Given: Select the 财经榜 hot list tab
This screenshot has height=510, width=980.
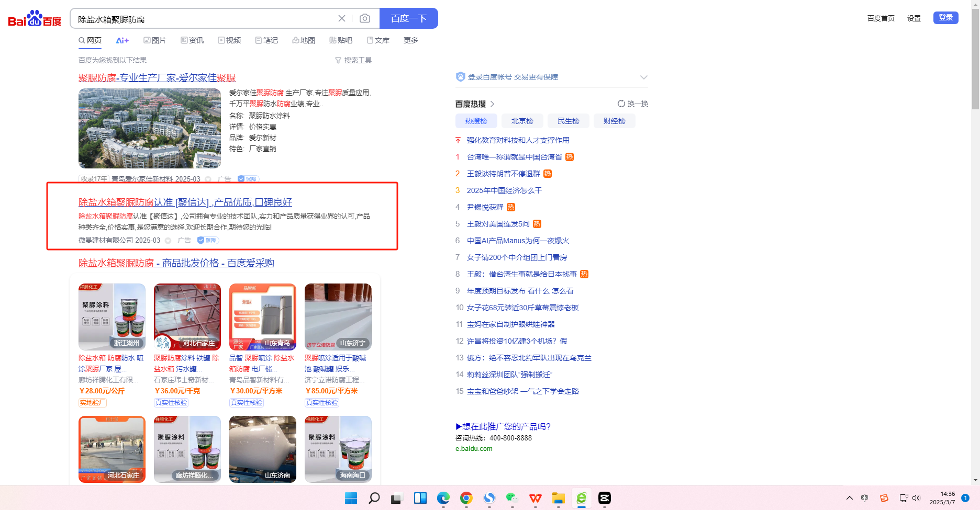Looking at the screenshot, I should [x=615, y=121].
